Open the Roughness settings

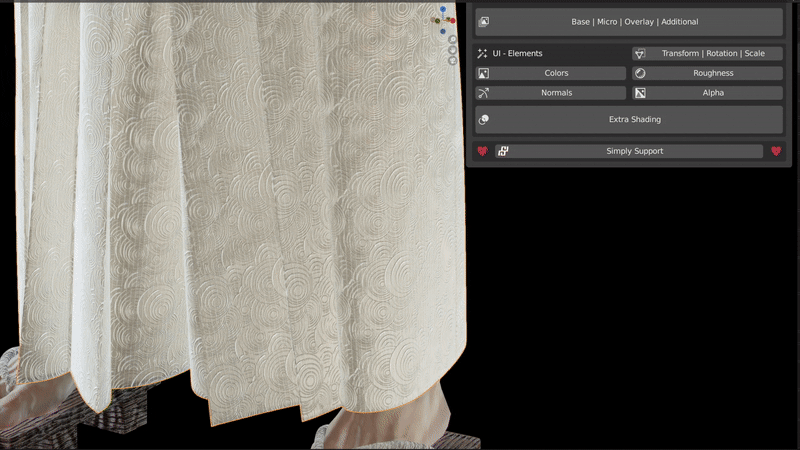pos(707,73)
